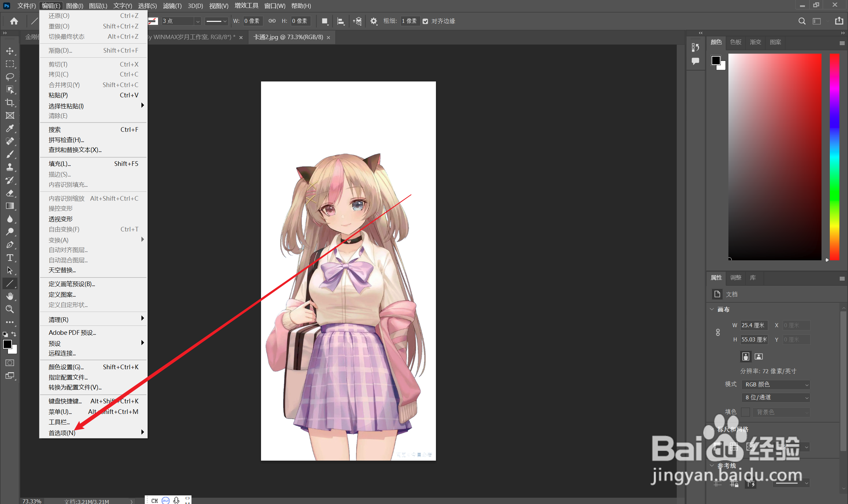Select the Lasso tool
The image size is (848, 504).
point(10,77)
